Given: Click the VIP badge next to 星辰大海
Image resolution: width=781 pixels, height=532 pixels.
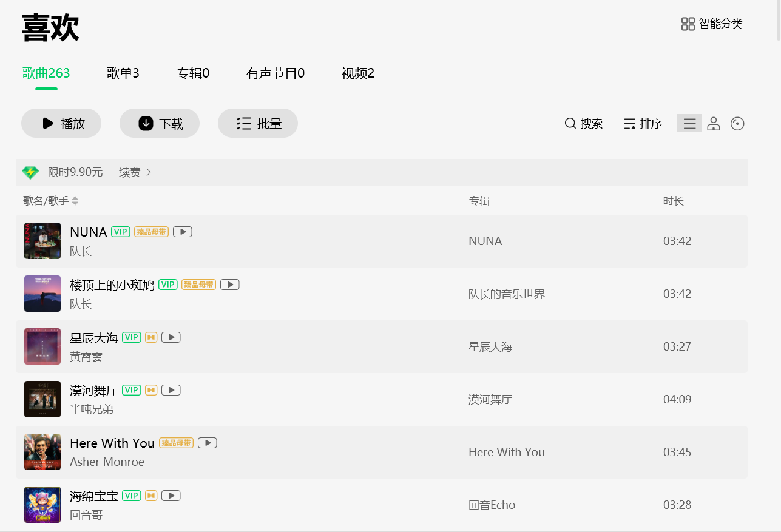Looking at the screenshot, I should 132,337.
